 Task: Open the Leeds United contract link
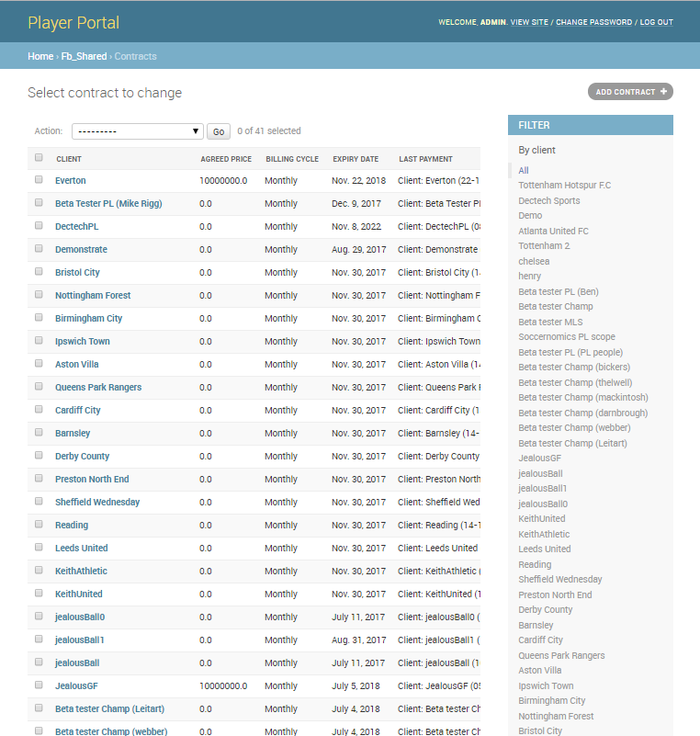click(x=82, y=549)
